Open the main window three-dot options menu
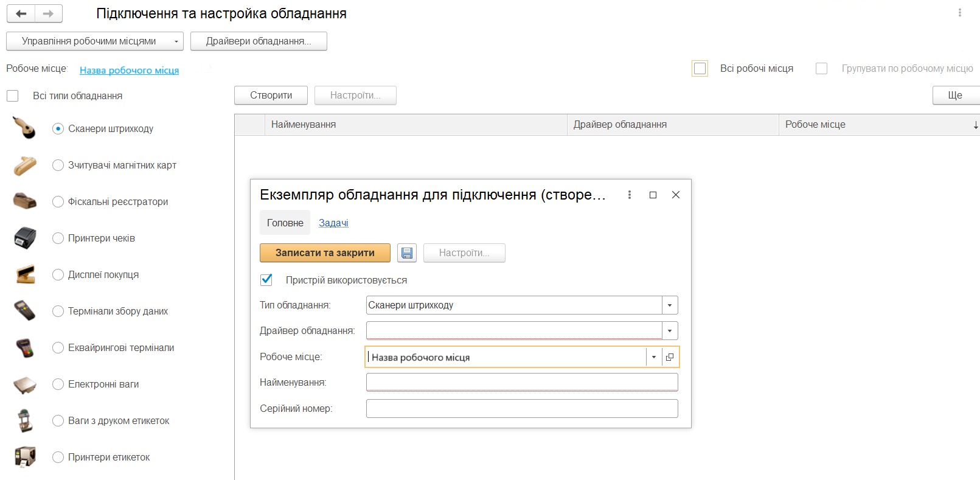The image size is (980, 480). (960, 13)
